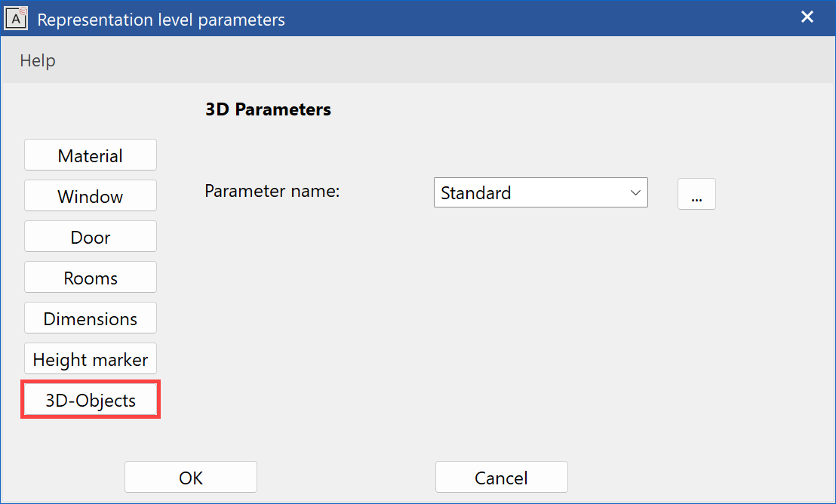Click the 3D Parameters heading
Image resolution: width=836 pixels, height=504 pixels.
pos(268,109)
